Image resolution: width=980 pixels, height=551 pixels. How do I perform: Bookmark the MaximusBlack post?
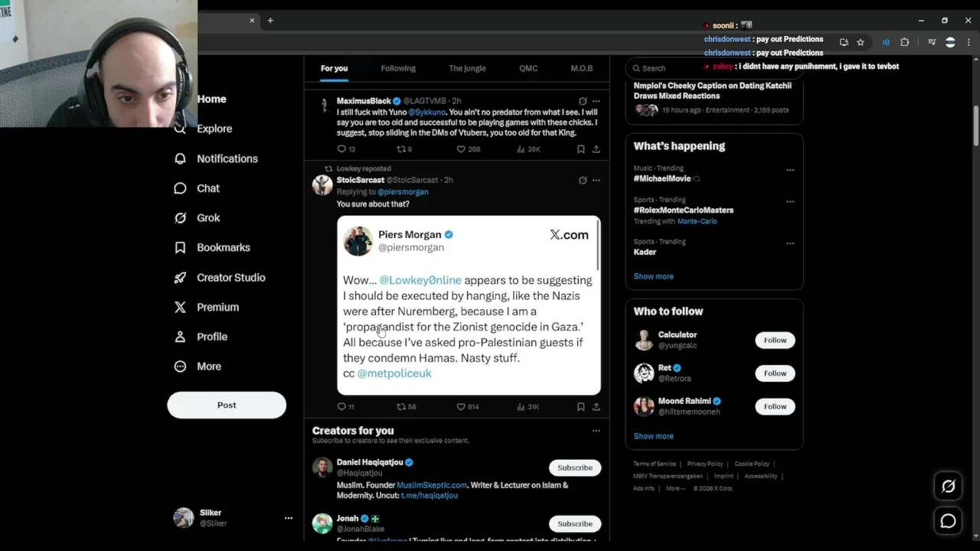(x=580, y=149)
